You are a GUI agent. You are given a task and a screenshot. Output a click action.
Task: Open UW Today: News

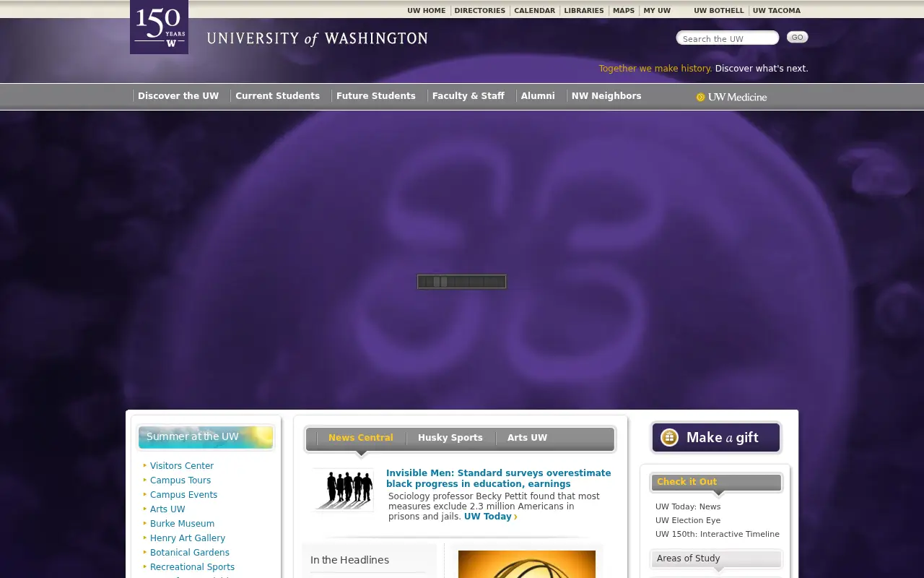(x=688, y=506)
